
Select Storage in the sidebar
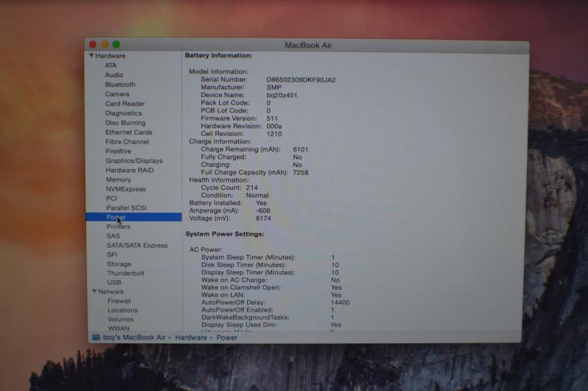[x=119, y=264]
